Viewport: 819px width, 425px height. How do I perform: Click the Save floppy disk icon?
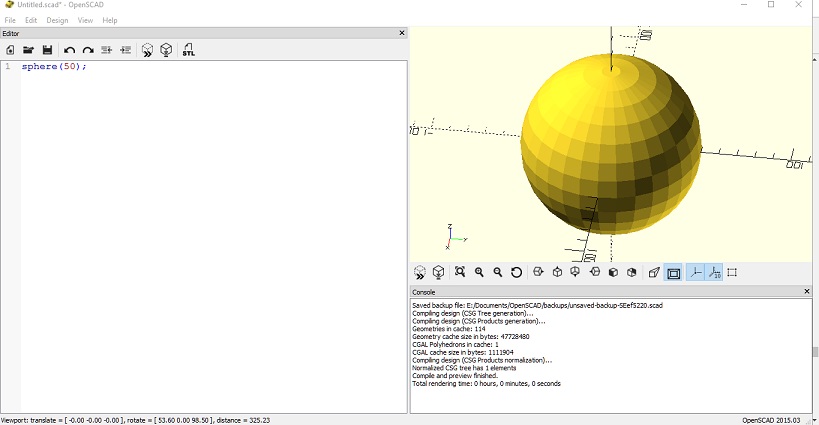[x=47, y=50]
